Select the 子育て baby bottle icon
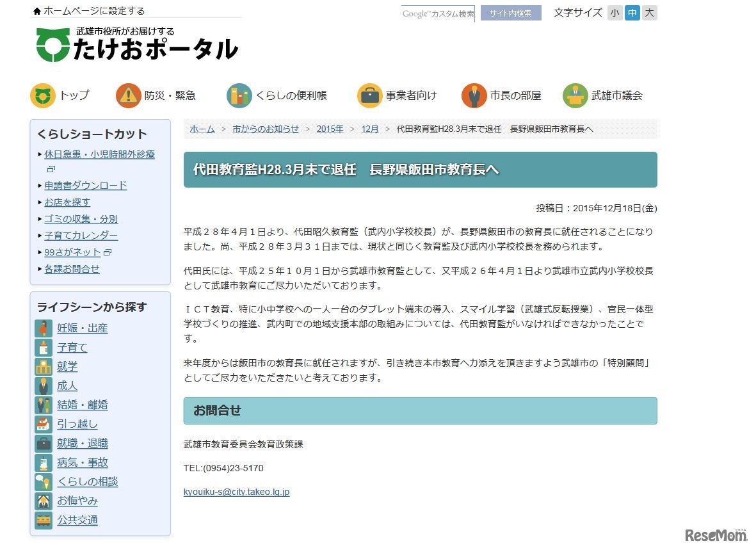Image resolution: width=756 pixels, height=550 pixels. point(43,347)
